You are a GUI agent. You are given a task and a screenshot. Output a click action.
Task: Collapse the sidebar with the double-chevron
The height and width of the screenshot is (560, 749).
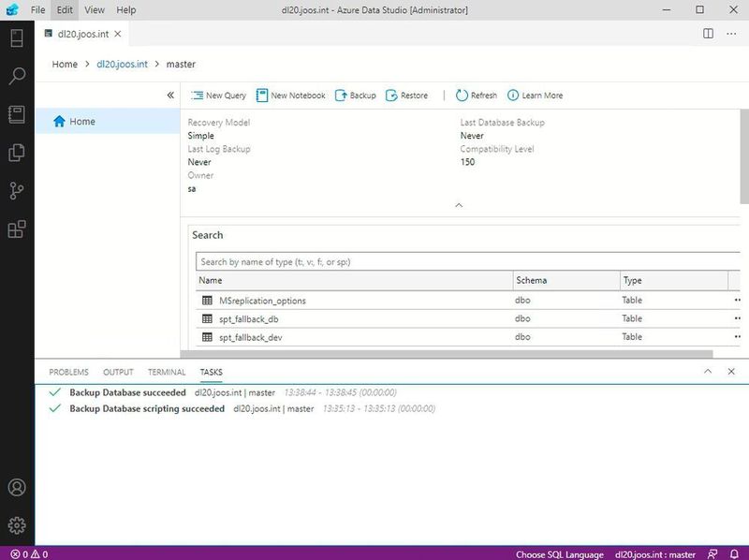click(170, 95)
